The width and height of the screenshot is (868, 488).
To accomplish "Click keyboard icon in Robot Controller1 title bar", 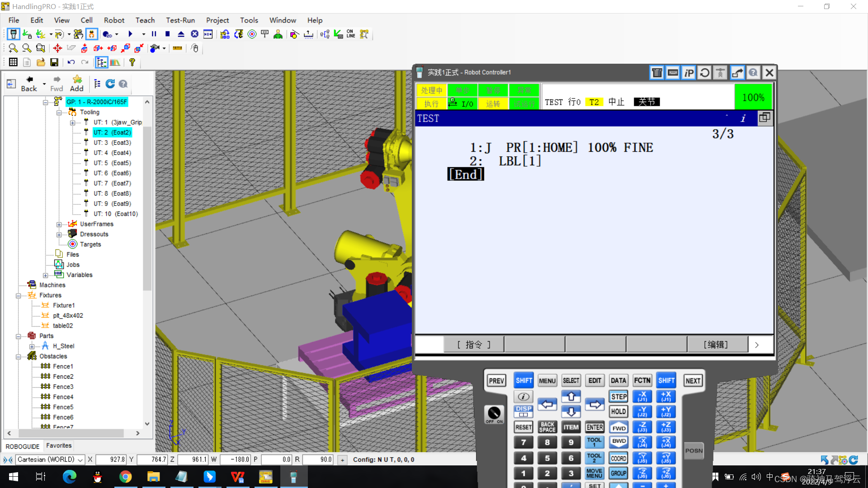I will pyautogui.click(x=673, y=73).
